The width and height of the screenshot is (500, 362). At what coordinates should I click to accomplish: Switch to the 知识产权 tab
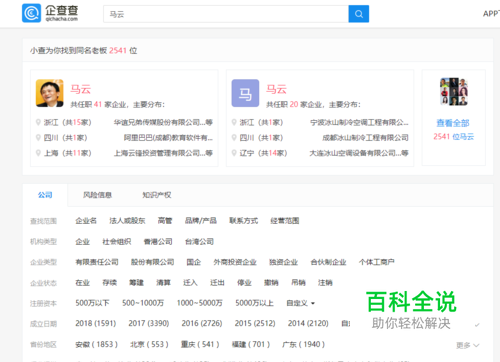(157, 195)
